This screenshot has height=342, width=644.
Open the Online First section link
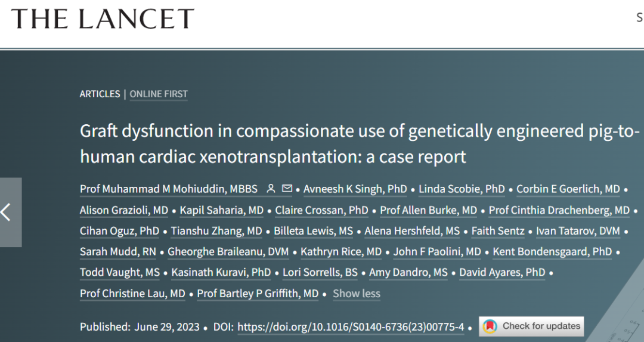click(x=159, y=94)
